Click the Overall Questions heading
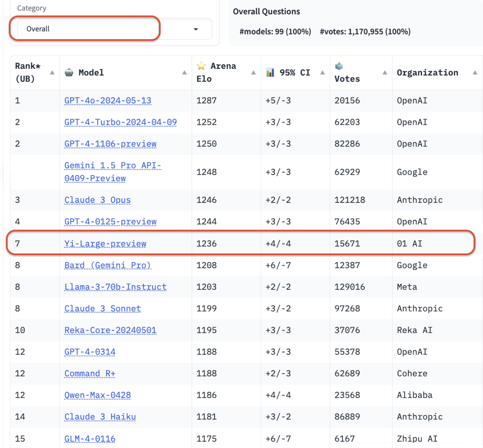483x448 pixels. [266, 12]
